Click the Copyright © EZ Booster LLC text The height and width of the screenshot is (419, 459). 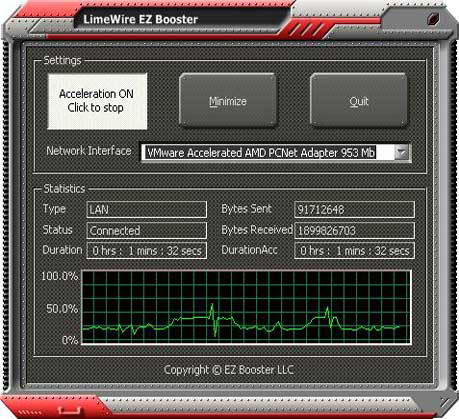229,370
